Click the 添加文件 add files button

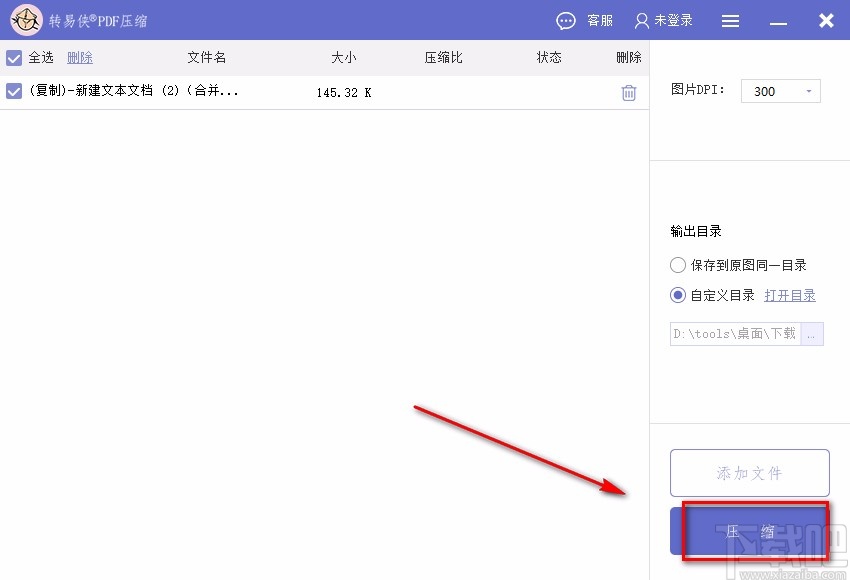tap(749, 472)
